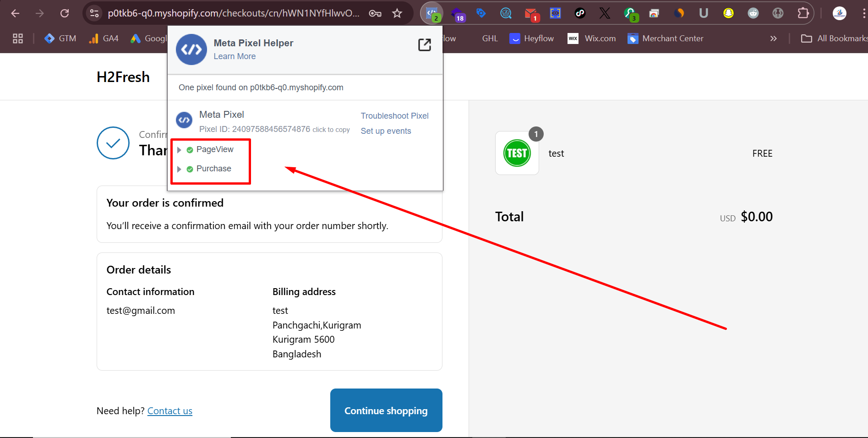
Task: Open the Merchant Center bookmark
Action: pos(666,38)
